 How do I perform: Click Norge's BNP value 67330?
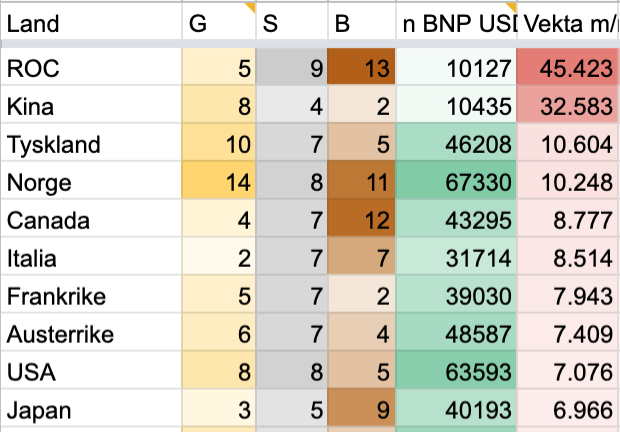coord(456,183)
